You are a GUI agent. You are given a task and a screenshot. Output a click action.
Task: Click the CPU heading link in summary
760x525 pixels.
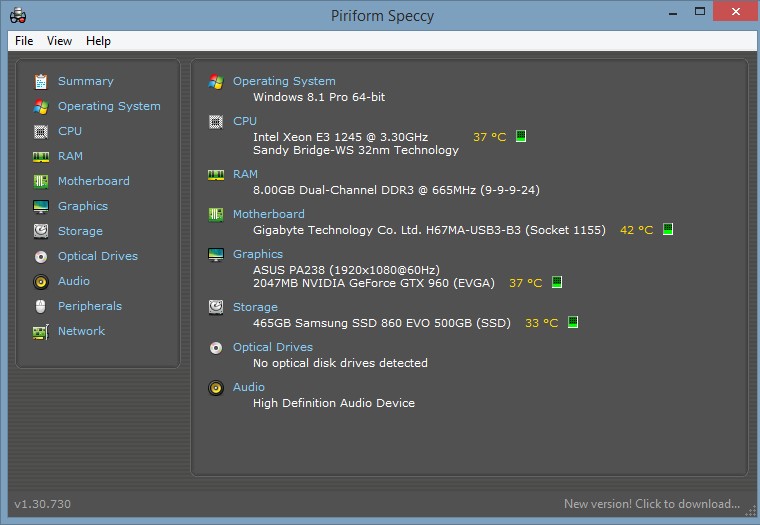tap(245, 121)
